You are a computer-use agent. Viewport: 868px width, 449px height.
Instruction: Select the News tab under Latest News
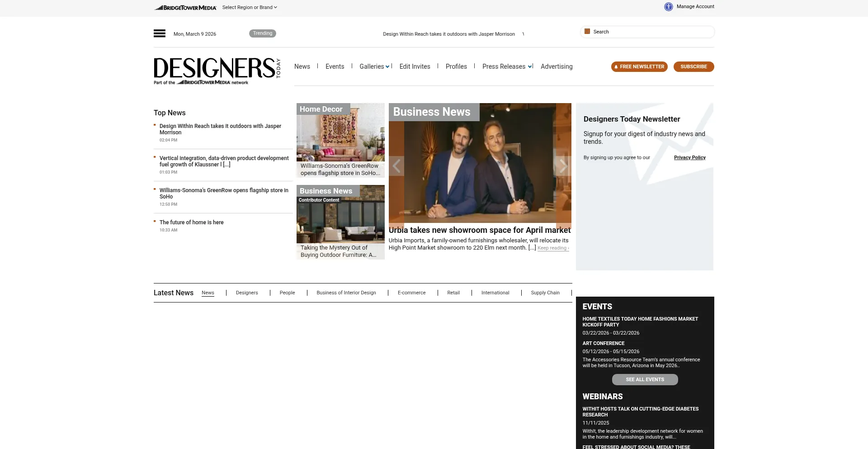coord(208,293)
